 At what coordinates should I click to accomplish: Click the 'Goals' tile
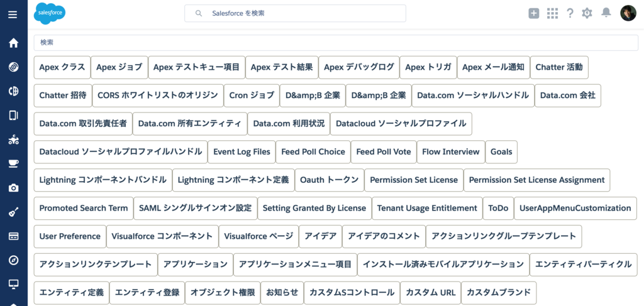[x=501, y=152]
